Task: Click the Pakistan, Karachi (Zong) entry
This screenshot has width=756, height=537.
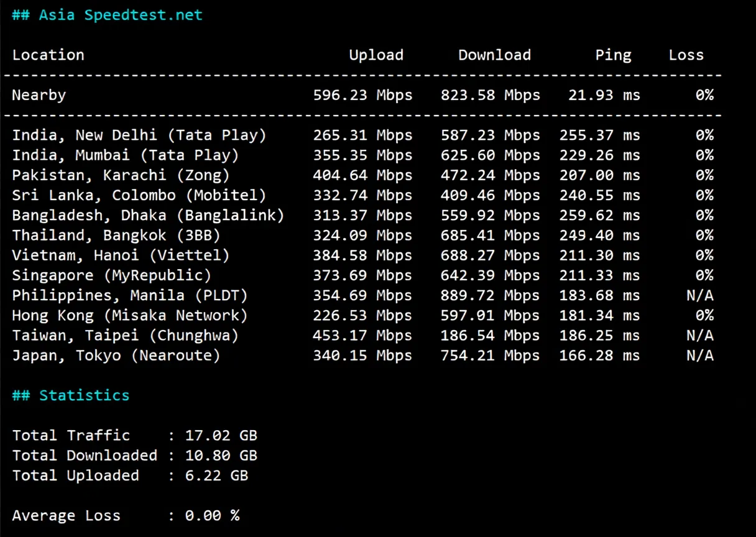Action: (121, 175)
